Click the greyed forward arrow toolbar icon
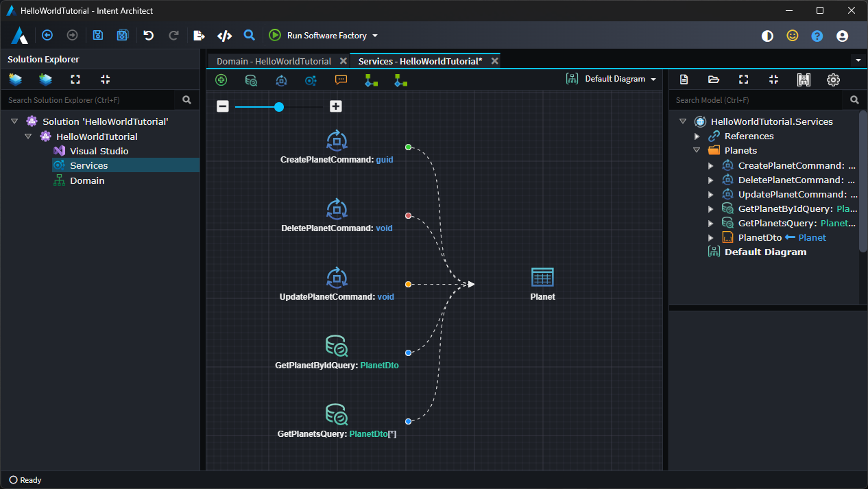This screenshot has height=489, width=868. pyautogui.click(x=72, y=36)
